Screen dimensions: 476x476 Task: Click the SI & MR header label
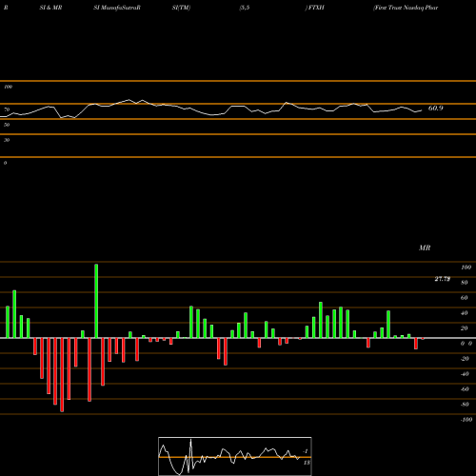(50, 8)
